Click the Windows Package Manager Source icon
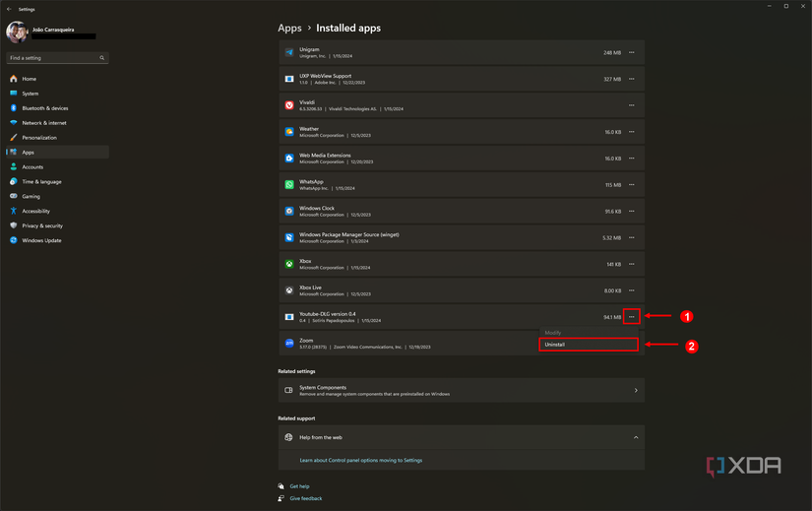 [x=289, y=237]
